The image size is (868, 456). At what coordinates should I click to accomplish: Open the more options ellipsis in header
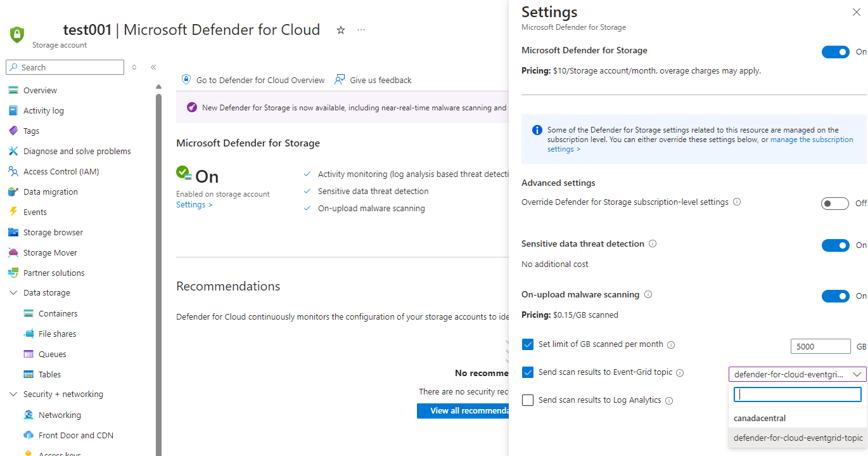(361, 30)
